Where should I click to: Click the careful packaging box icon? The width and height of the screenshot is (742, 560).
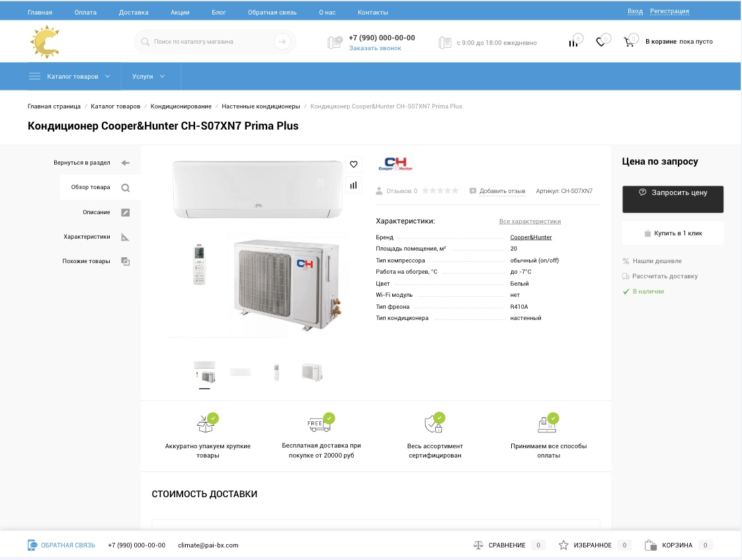click(x=207, y=423)
